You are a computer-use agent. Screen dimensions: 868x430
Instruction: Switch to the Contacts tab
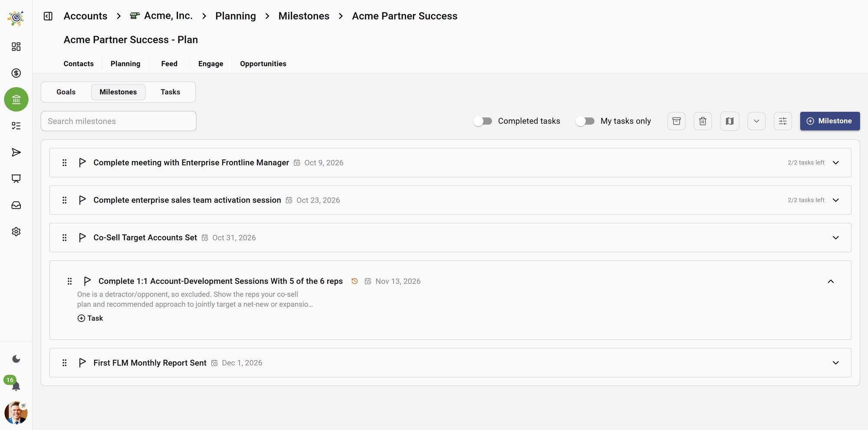click(x=79, y=64)
